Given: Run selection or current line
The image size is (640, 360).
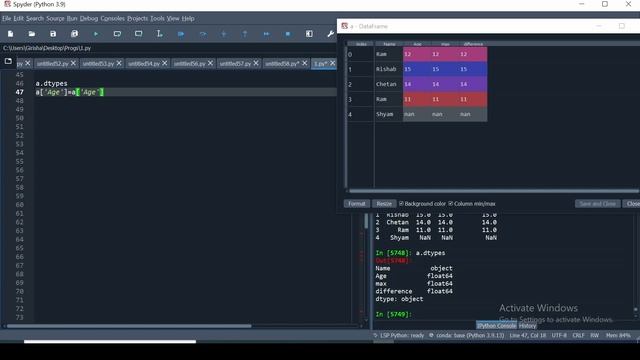Looking at the screenshot, I should [x=160, y=34].
